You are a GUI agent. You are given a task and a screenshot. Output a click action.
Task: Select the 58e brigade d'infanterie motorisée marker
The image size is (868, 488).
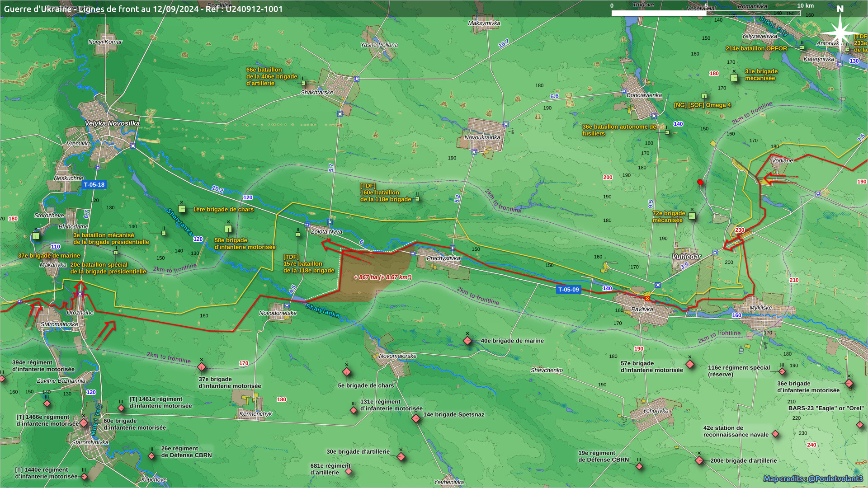pos(228,229)
